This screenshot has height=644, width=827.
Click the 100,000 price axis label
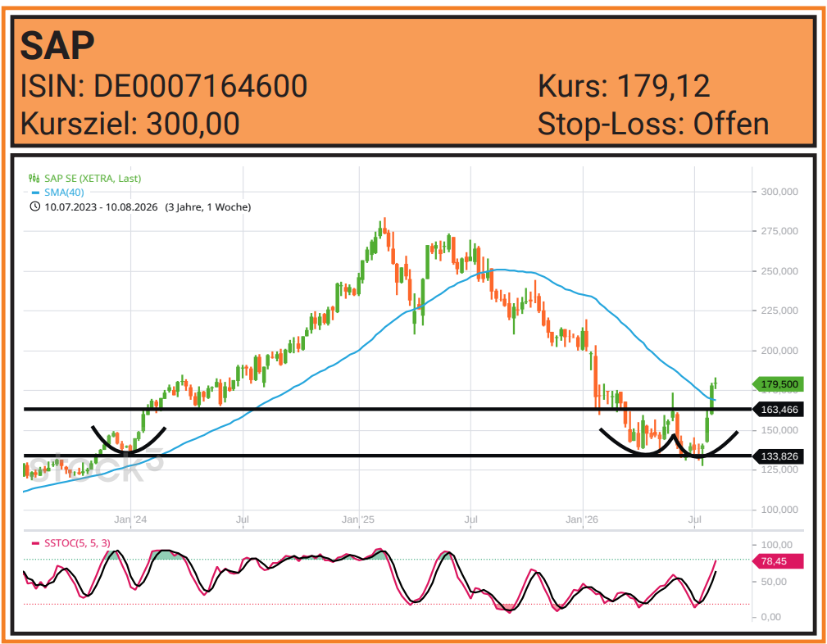pyautogui.click(x=779, y=510)
